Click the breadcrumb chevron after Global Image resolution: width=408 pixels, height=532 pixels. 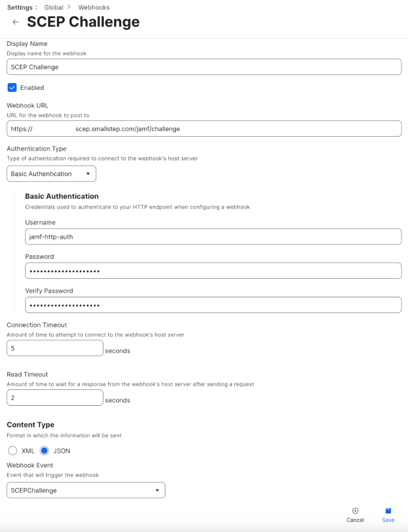click(69, 7)
